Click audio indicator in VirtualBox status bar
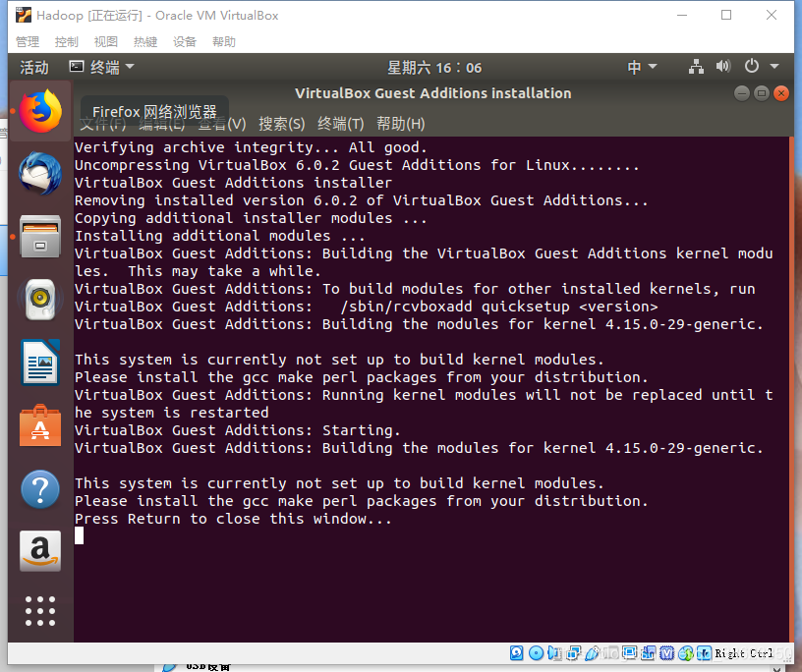Screen dimensions: 802x672 click(554, 653)
